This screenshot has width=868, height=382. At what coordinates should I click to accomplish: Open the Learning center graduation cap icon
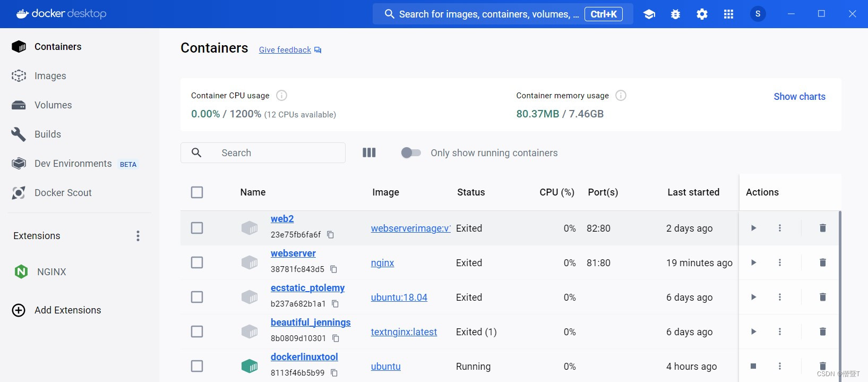pos(649,14)
